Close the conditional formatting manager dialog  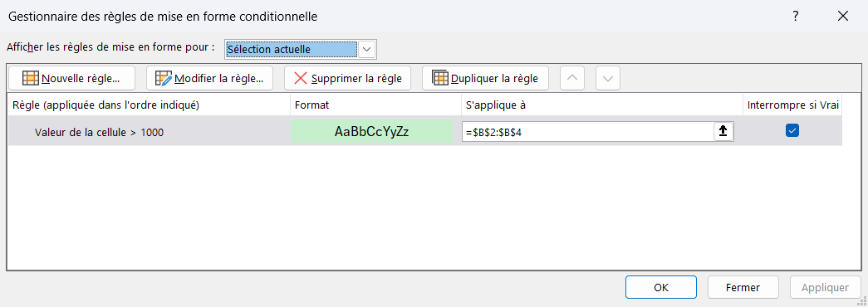pos(843,16)
